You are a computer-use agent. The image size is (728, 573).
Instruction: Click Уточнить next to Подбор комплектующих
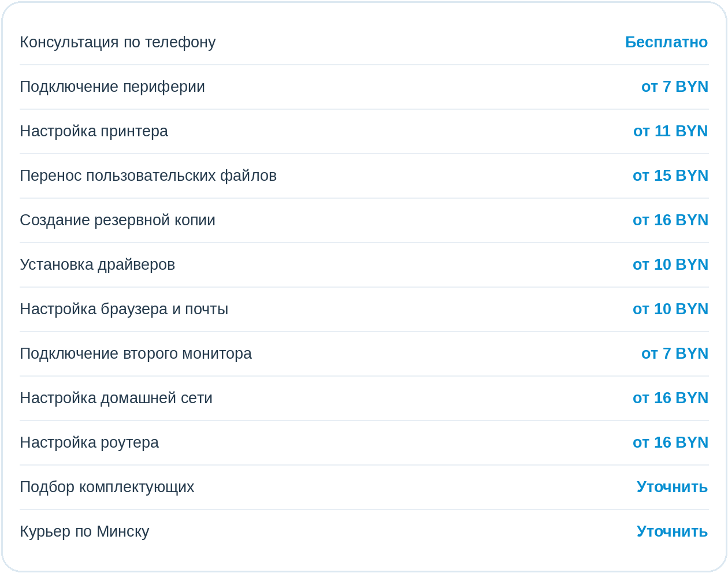[x=672, y=488]
